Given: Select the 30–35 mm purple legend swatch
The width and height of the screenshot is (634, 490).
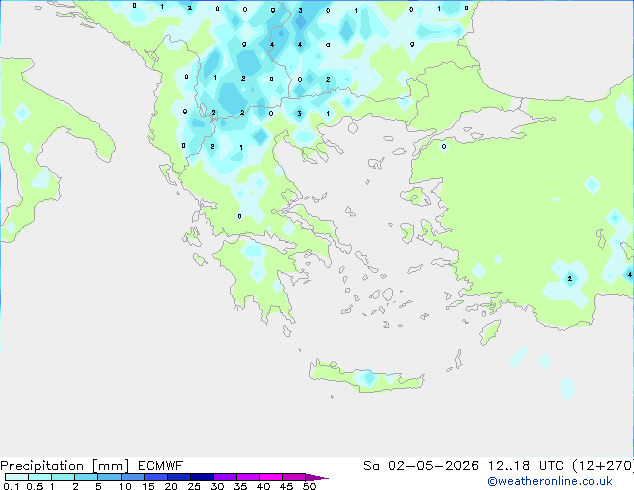Looking at the screenshot, I should coord(225,477).
